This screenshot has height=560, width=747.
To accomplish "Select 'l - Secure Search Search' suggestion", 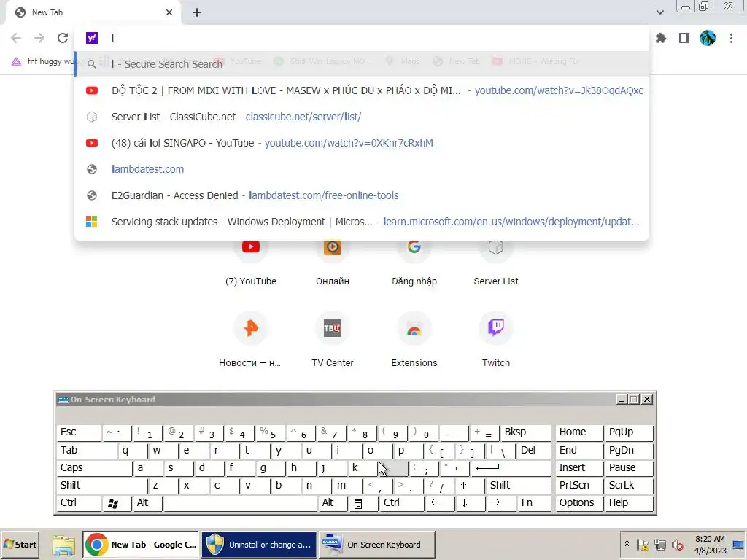I will 362,64.
